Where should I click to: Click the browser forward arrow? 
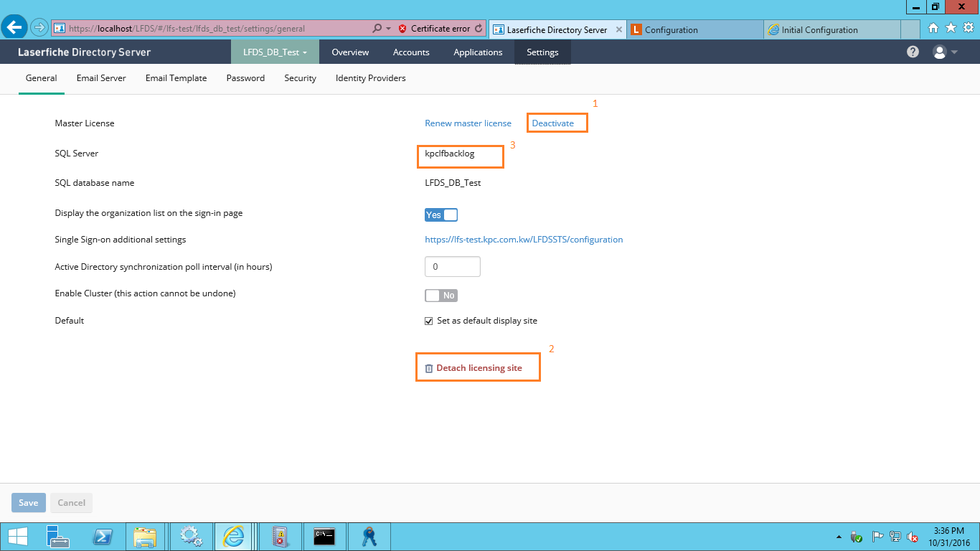click(x=39, y=28)
